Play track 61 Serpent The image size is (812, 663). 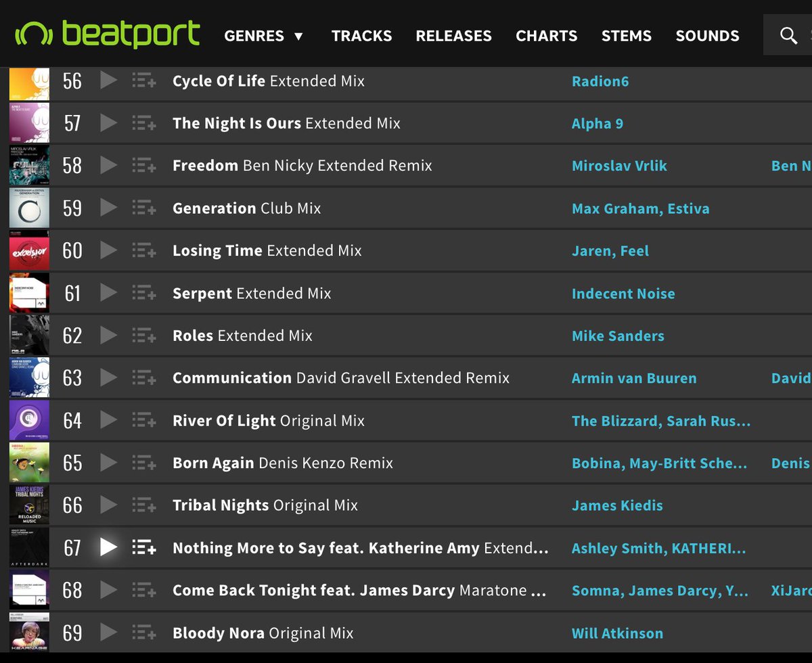(108, 293)
